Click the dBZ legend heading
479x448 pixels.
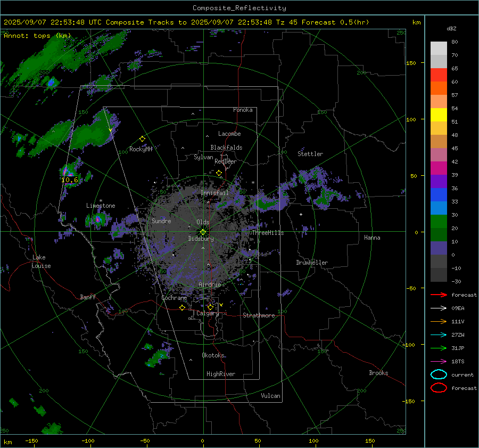pos(451,29)
